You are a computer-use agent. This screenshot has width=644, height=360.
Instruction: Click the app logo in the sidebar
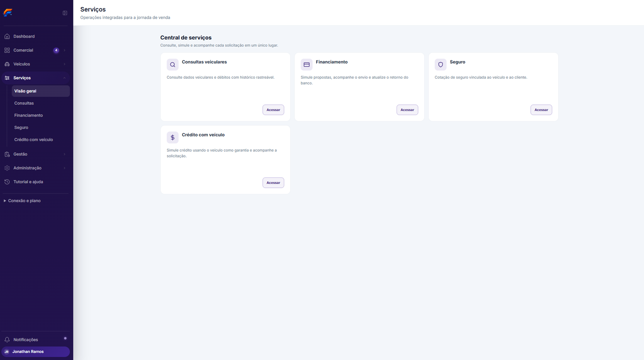coord(8,13)
